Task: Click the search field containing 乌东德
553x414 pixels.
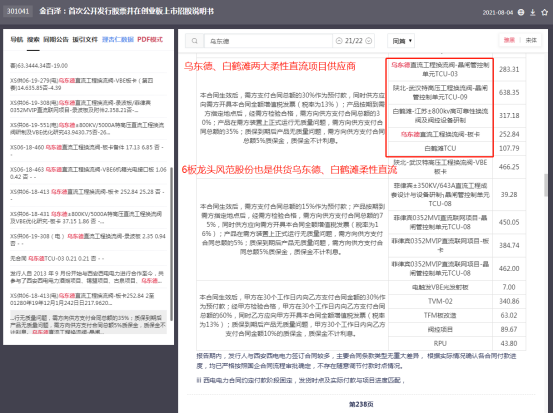Action: point(268,41)
